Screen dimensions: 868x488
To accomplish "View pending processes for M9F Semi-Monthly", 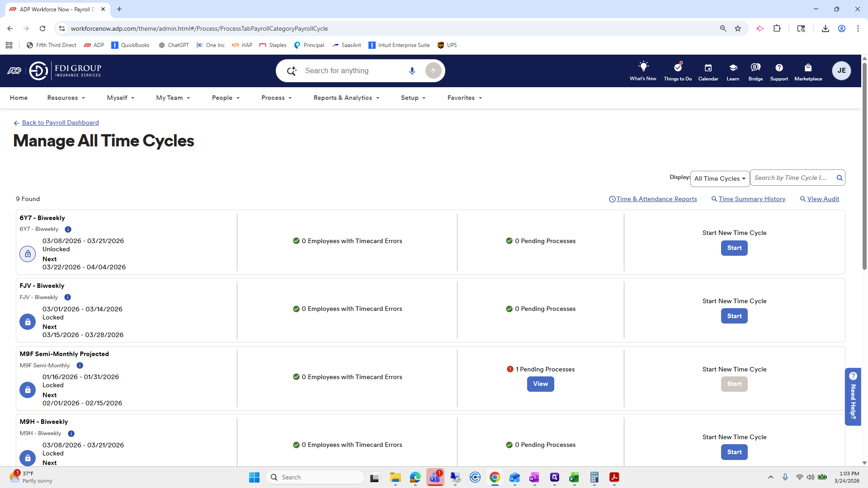I will click(540, 384).
